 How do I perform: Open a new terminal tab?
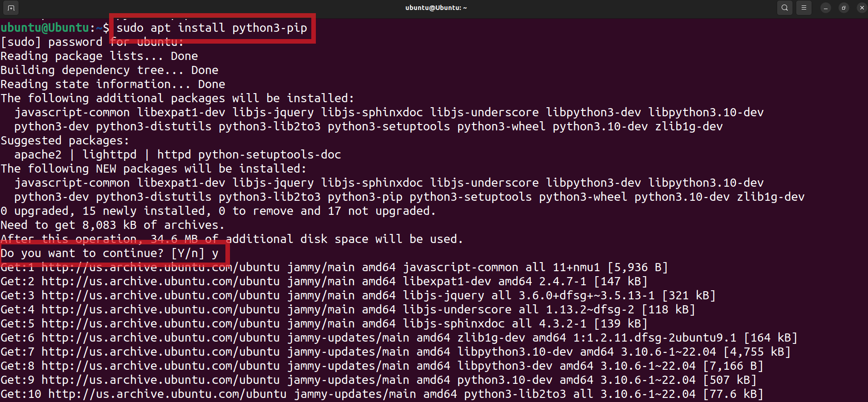tap(11, 8)
